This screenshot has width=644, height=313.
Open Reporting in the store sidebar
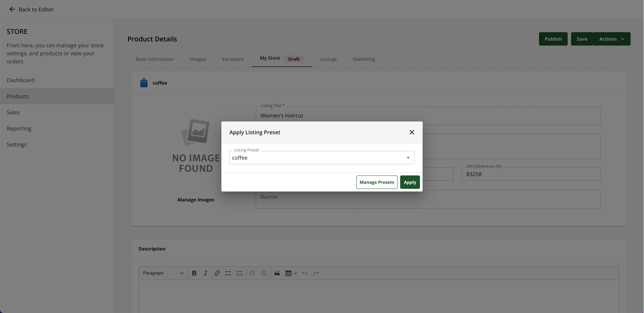point(19,128)
